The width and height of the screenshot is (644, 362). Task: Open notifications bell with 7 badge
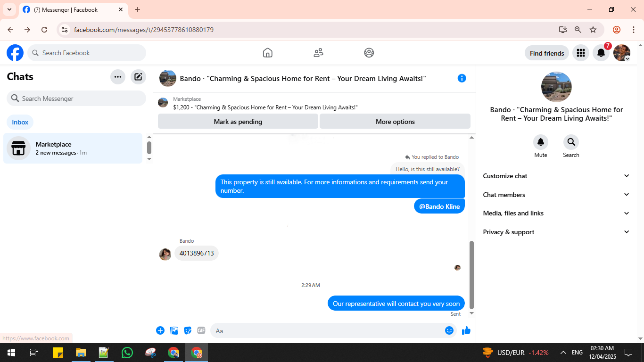[x=601, y=53]
